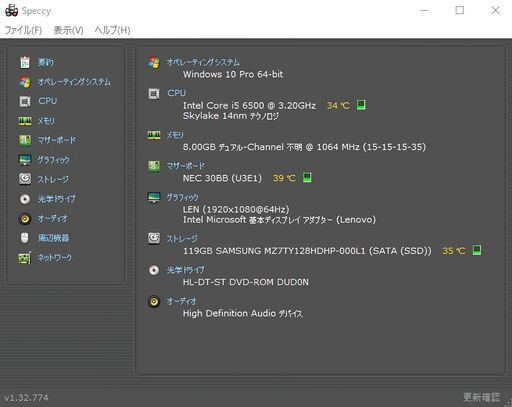The width and height of the screenshot is (512, 407).
Task: Click the オーディオ speaker icon in sidebar
Action: click(25, 219)
